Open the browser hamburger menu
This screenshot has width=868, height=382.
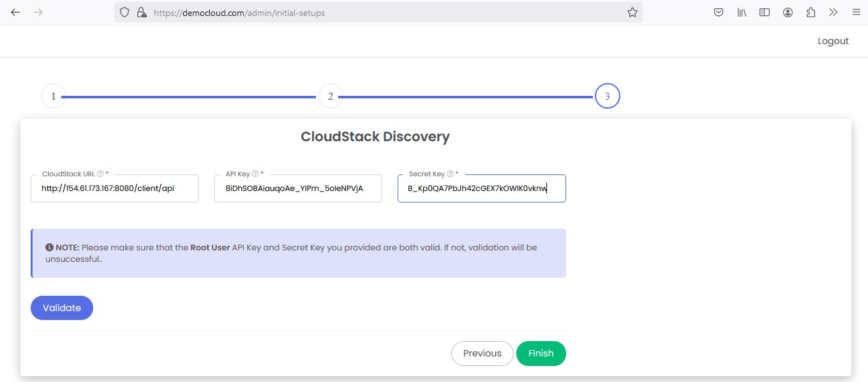pos(856,12)
